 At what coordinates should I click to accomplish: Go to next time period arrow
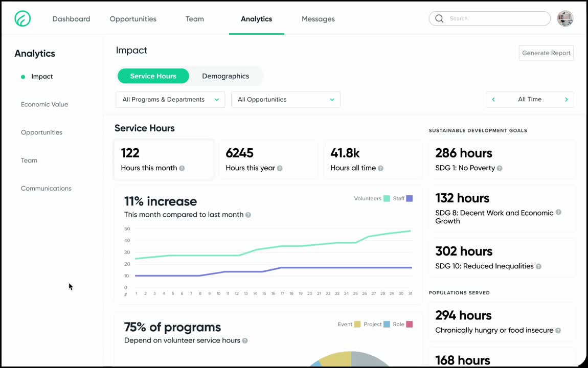tap(566, 99)
